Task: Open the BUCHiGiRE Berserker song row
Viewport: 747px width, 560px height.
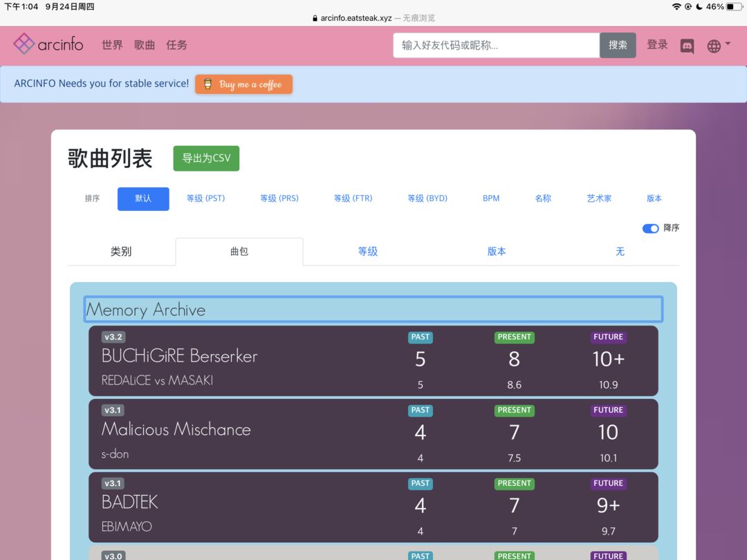Action: 373,361
